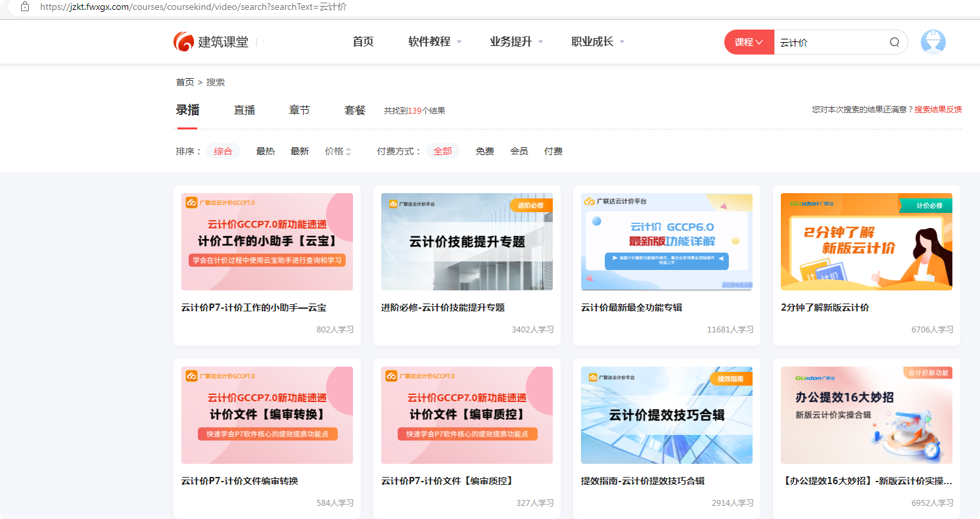Click the 提效指南 badge on thumbnail
This screenshot has width=980, height=519.
(x=731, y=379)
